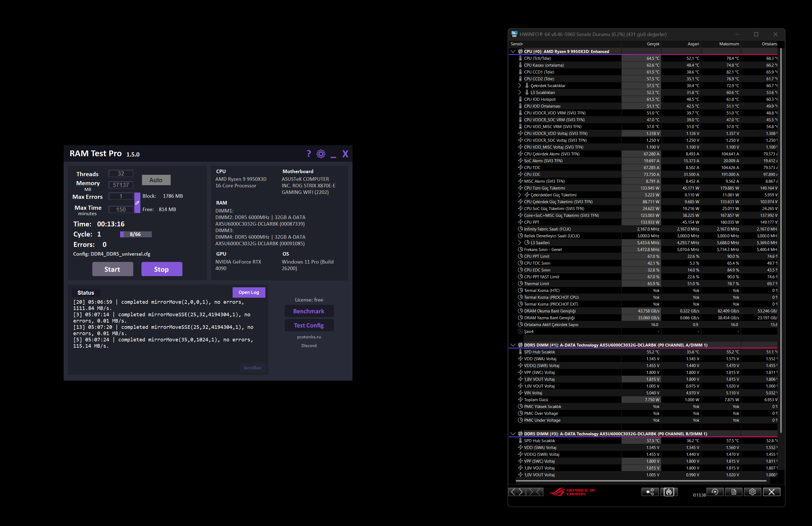Click thermometer icon beside CPU (Tctl/Tdie)

pos(520,58)
